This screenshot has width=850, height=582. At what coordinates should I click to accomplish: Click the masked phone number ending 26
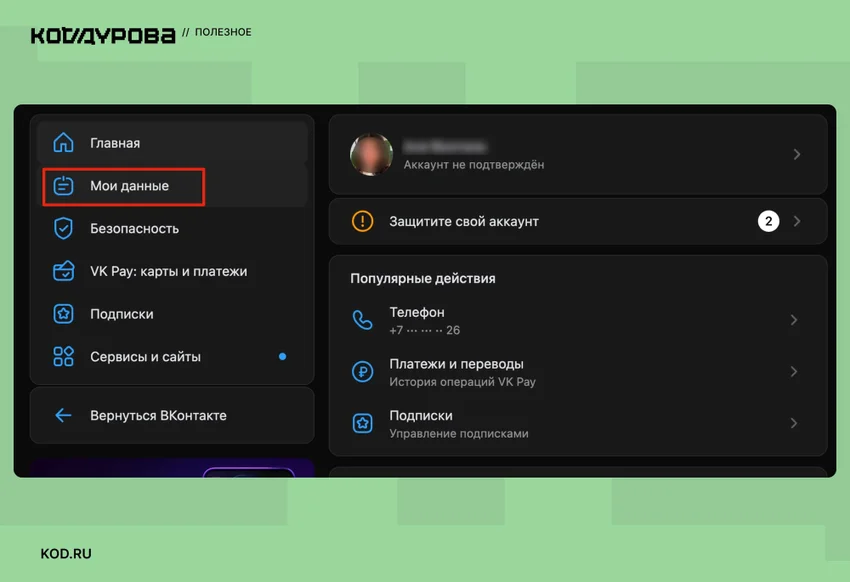point(424,330)
